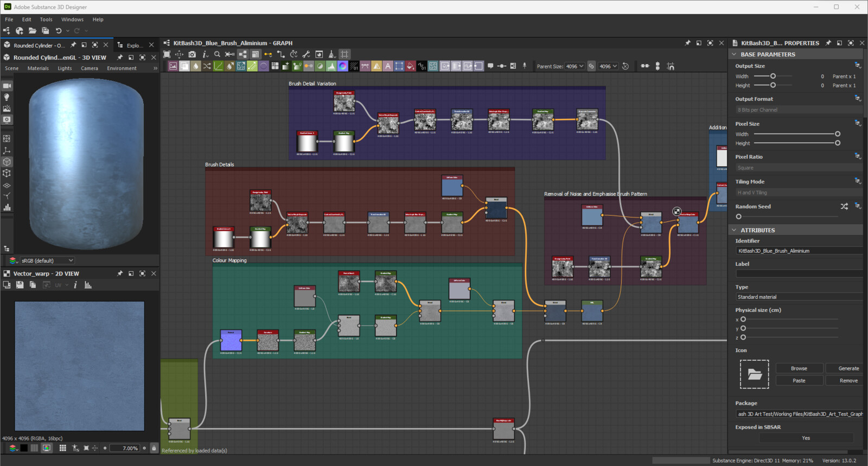Add a Text node (A icon)

[388, 66]
